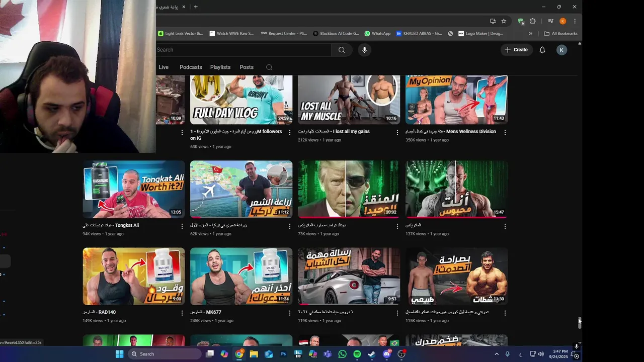
Task: Open more options for RAD140 video
Action: (182, 313)
